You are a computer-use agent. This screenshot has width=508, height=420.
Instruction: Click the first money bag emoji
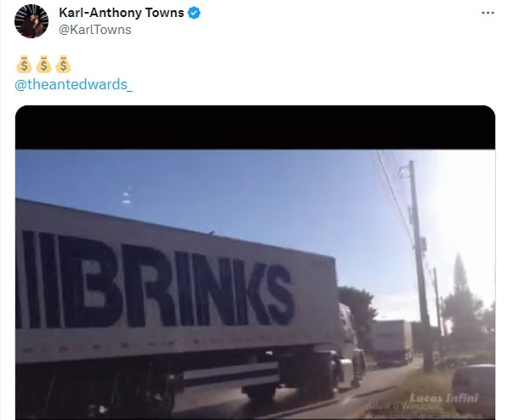click(x=24, y=64)
